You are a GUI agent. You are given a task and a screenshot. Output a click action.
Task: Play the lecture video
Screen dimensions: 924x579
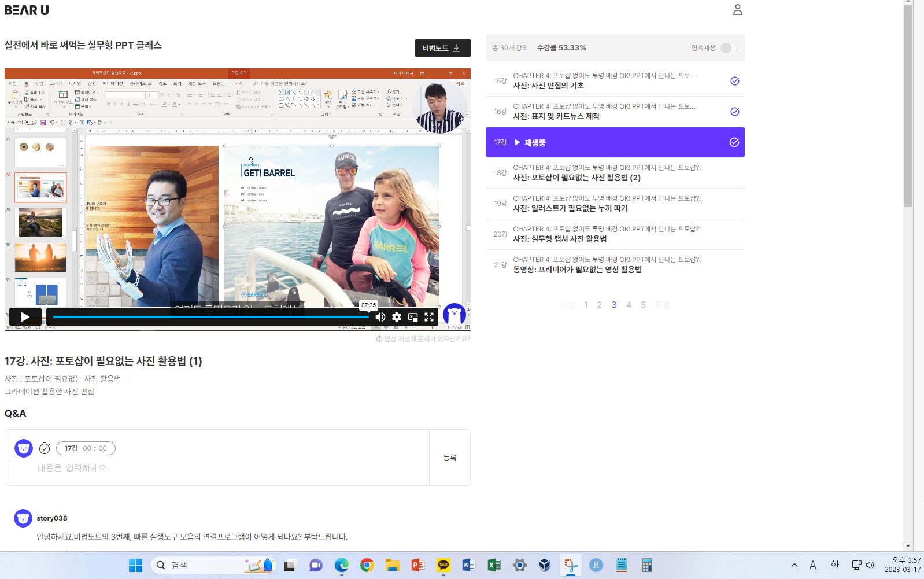click(25, 317)
